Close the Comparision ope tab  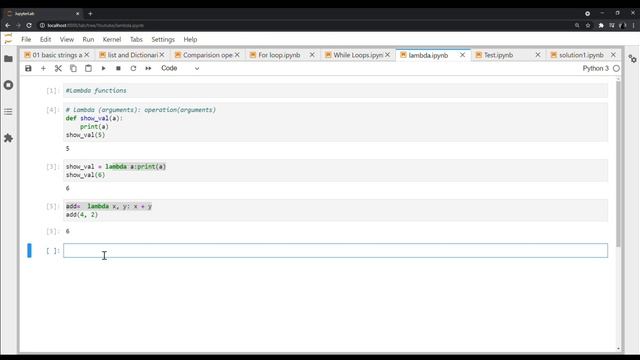[237, 55]
